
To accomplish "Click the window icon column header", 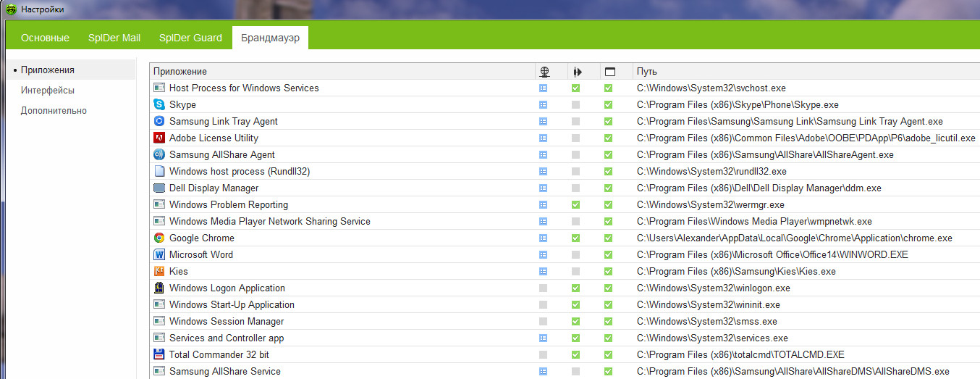I will click(x=609, y=72).
